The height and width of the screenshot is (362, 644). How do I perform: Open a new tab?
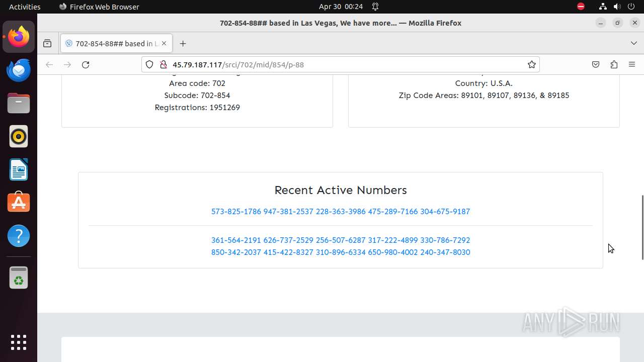coord(183,44)
